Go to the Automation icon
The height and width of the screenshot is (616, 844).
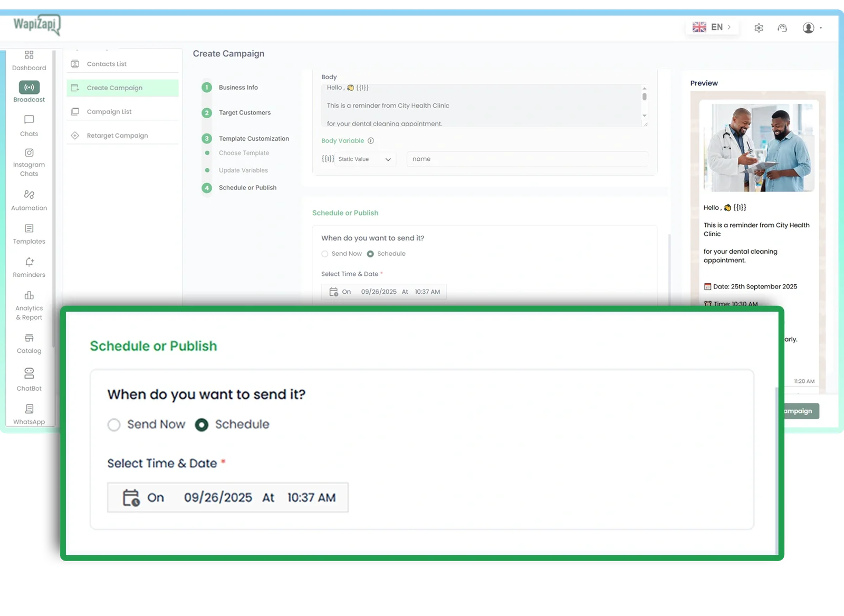(x=29, y=195)
